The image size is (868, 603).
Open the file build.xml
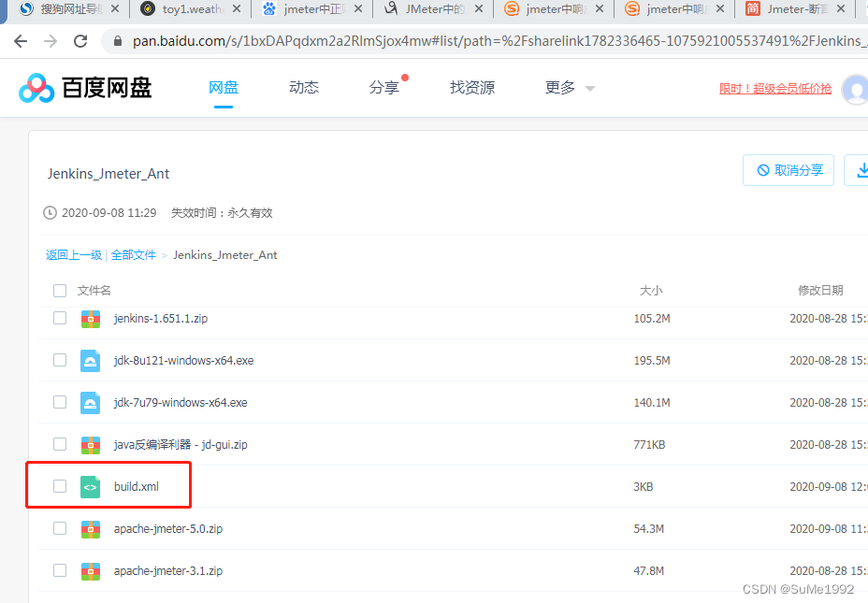click(x=137, y=487)
